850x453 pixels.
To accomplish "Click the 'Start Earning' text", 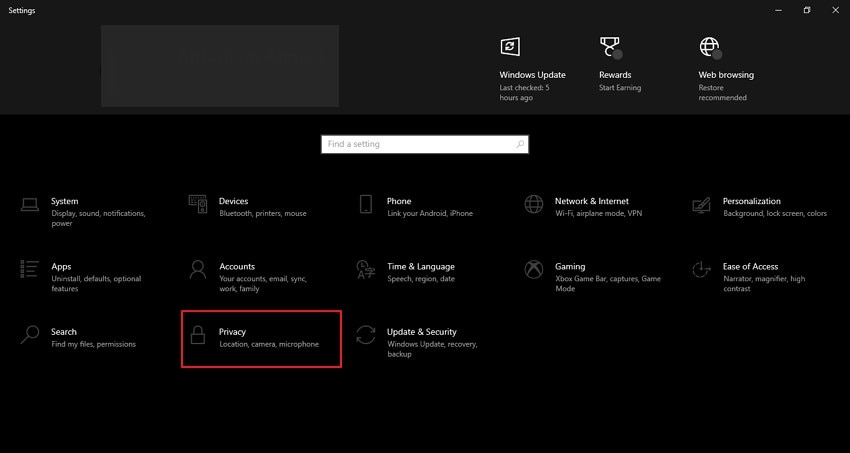I will coord(620,88).
